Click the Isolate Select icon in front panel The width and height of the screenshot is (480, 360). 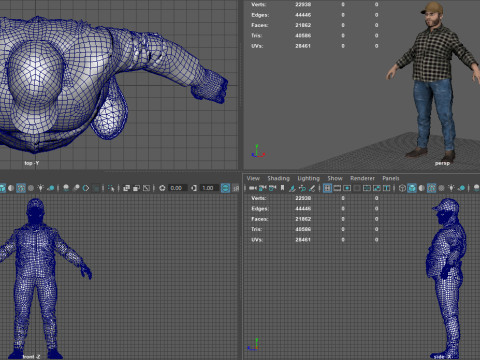[x=111, y=188]
